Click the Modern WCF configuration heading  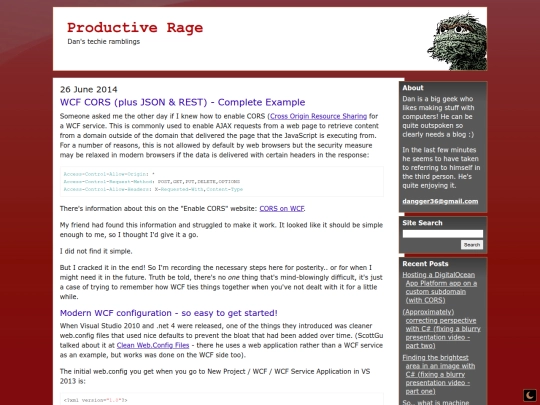[169, 313]
